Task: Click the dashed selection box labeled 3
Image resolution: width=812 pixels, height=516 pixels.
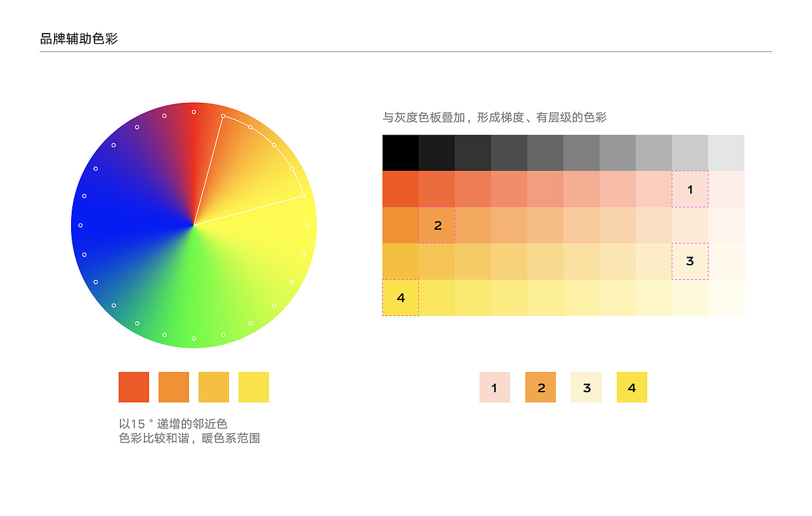Action: pyautogui.click(x=690, y=260)
